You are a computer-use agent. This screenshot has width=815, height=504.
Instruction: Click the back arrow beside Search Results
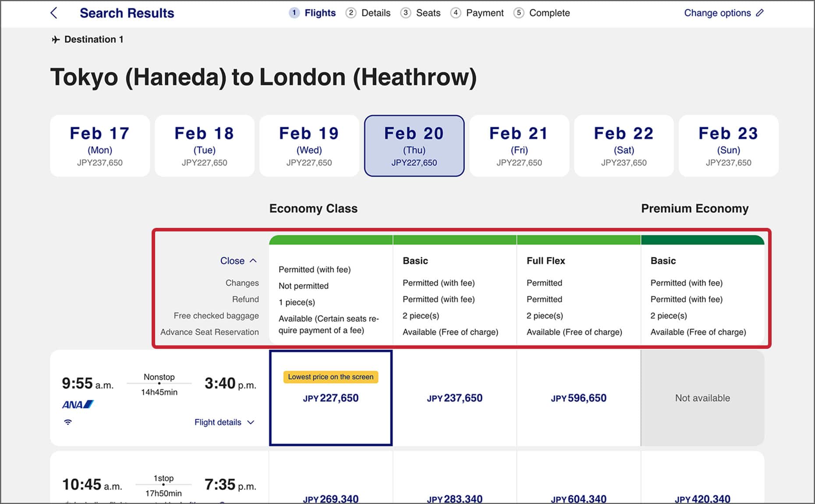54,13
